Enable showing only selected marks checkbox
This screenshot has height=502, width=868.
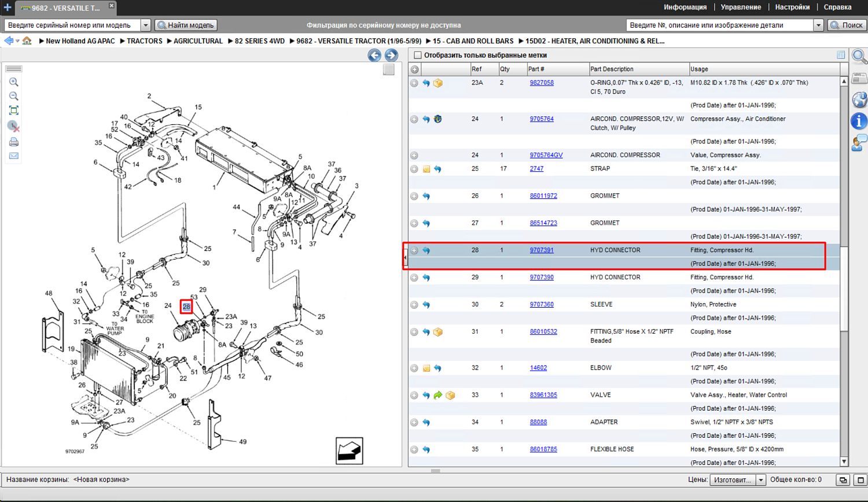point(418,56)
